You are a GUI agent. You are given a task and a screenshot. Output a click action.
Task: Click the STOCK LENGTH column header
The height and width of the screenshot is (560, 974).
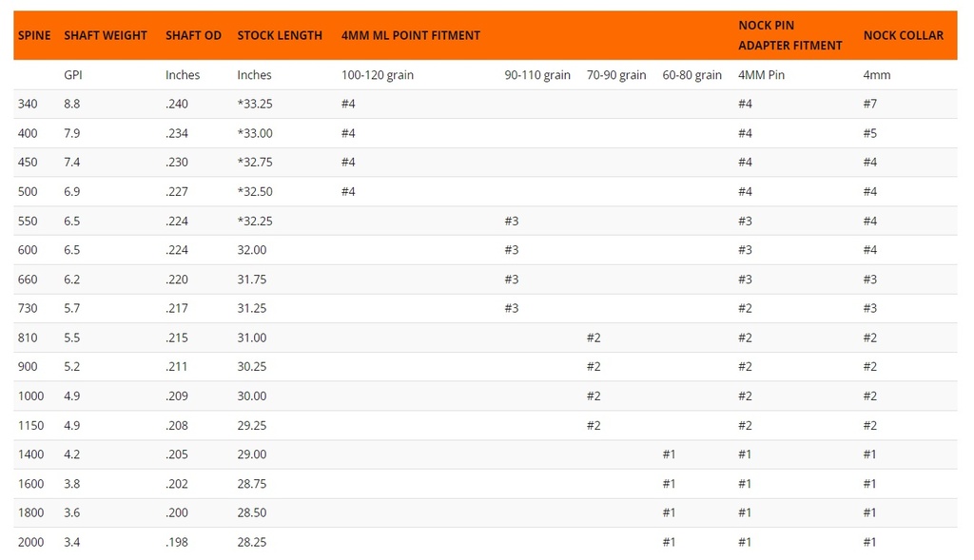coord(279,35)
